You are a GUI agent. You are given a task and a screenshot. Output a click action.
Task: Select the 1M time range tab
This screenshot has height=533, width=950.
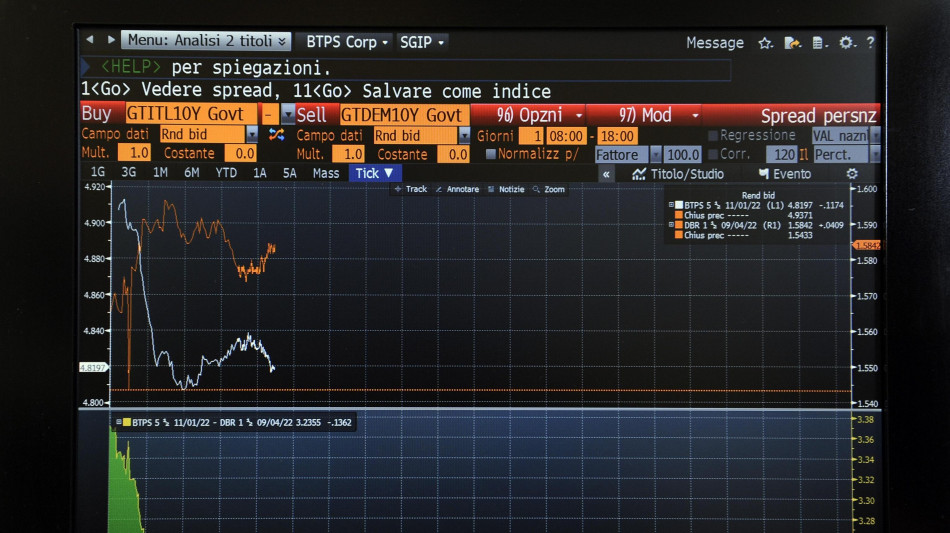(x=160, y=173)
